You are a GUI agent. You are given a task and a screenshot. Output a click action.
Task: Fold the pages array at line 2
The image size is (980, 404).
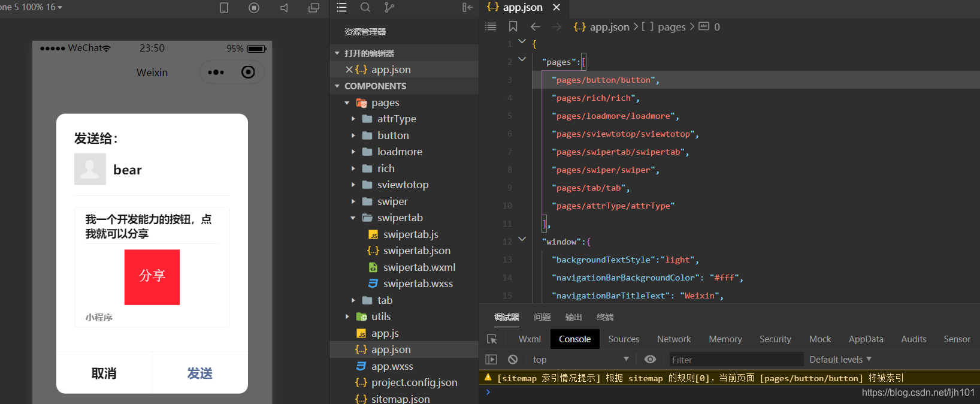click(522, 59)
